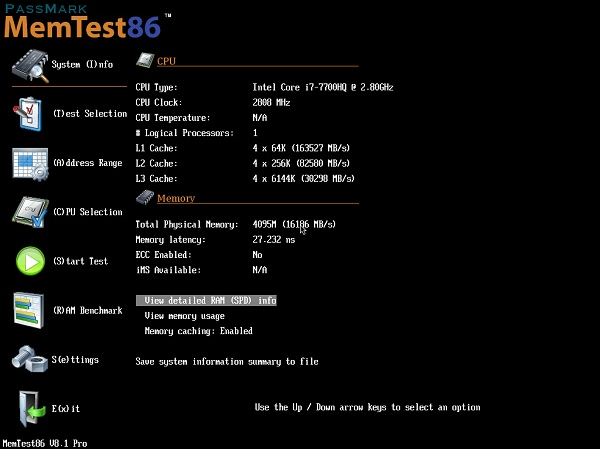Screen dimensions: 600x450
Task: Click the iMS Available N/A value
Action: [x=260, y=270]
